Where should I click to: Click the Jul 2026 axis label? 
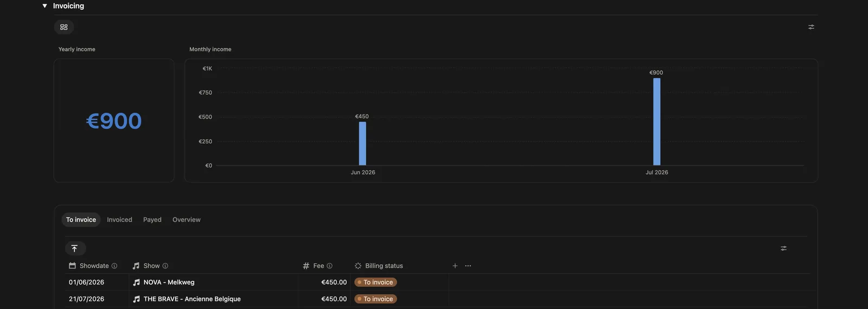(657, 172)
